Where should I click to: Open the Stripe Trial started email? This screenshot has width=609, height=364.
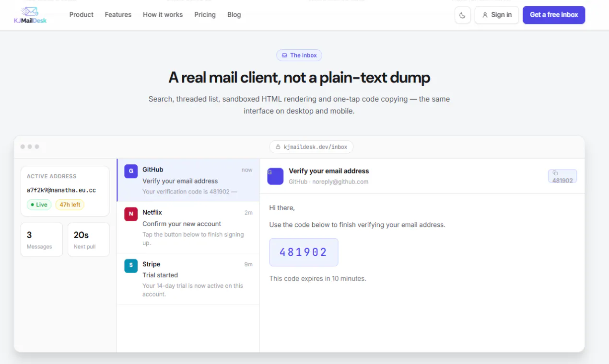[188, 279]
